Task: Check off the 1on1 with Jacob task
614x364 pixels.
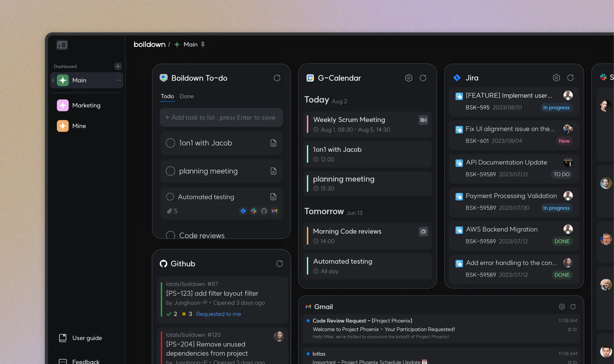Action: point(170,143)
